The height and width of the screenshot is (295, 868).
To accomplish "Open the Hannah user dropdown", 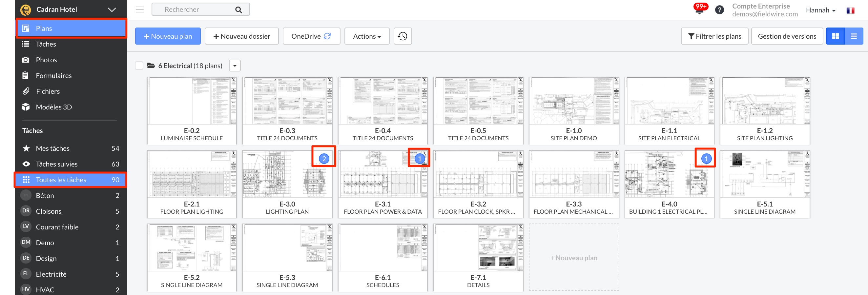I will [x=820, y=10].
